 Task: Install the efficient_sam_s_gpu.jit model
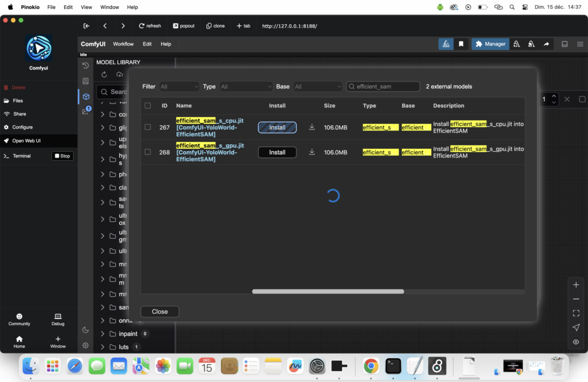pyautogui.click(x=277, y=152)
